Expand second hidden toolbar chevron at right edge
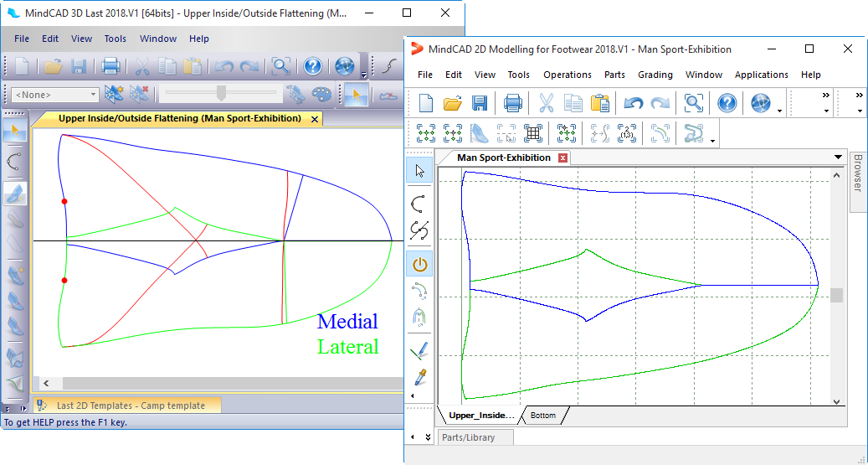This screenshot has height=465, width=868. coord(859,96)
